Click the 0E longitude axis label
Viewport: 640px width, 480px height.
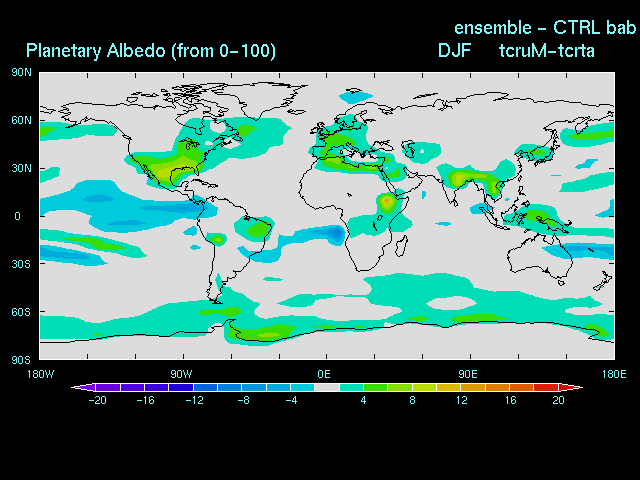(x=326, y=374)
